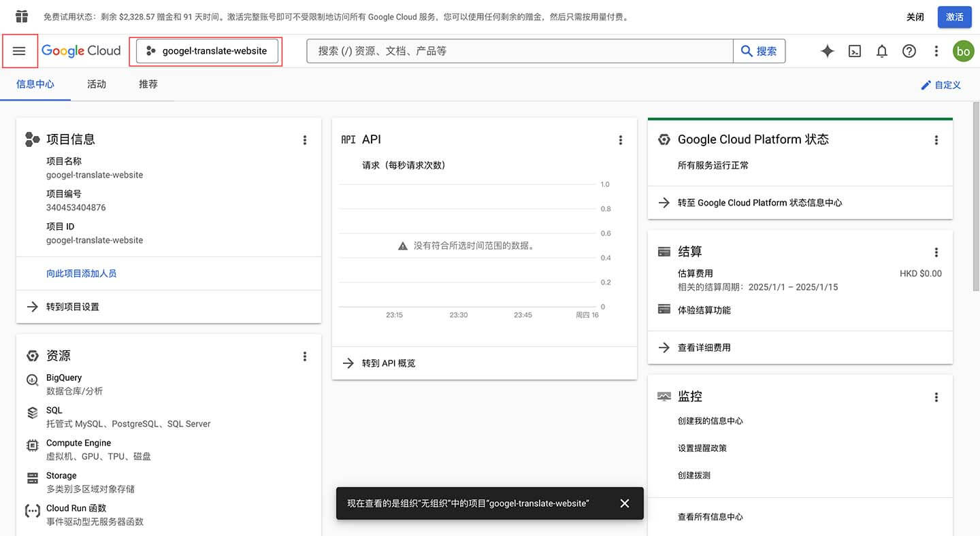Image resolution: width=980 pixels, height=536 pixels.
Task: Click 创建我的信息中心 link
Action: point(710,421)
